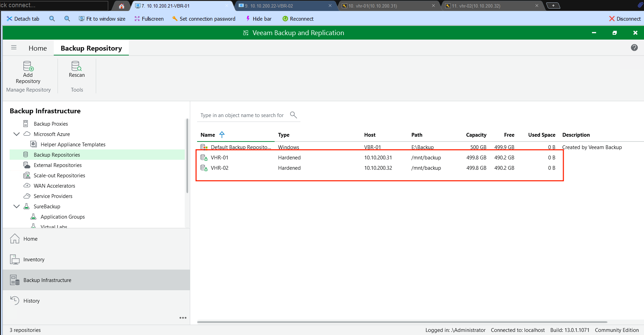Click the Helper Appliance Templates icon

click(33, 144)
